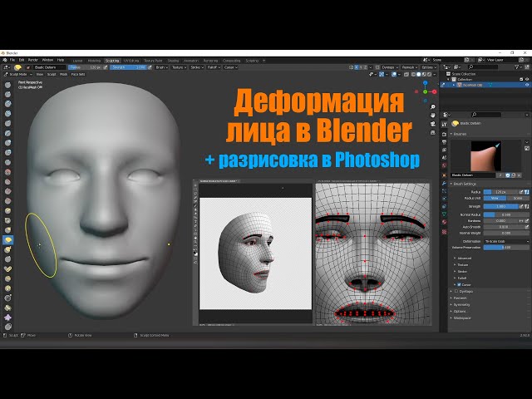Screen dimensions: 532x399
Task: Click the Elastic Deform brush name field
Action: pos(473,175)
